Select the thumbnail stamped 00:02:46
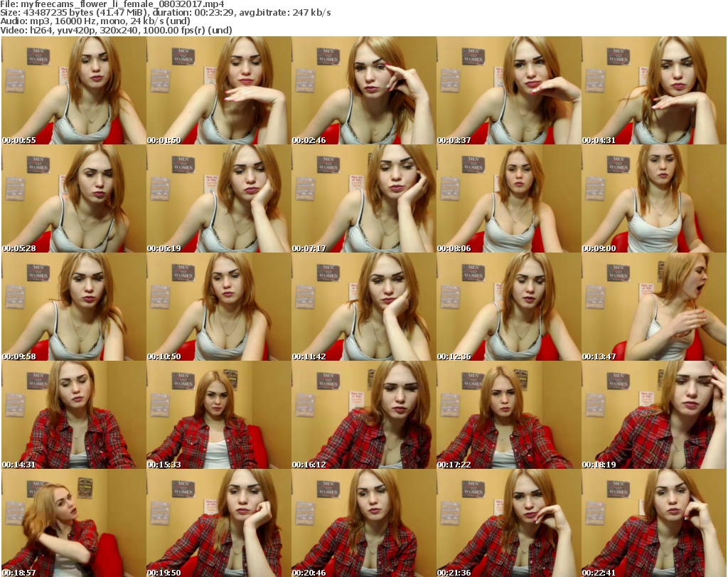The width and height of the screenshot is (728, 577). [x=364, y=90]
